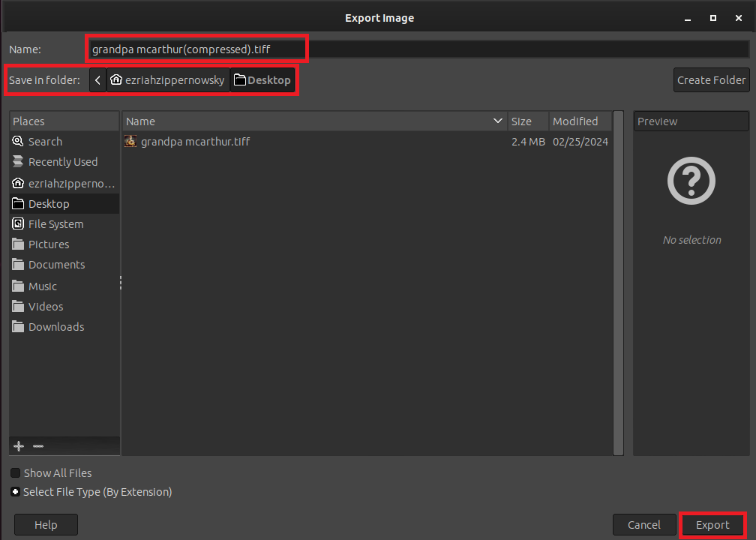Click the Create Folder button
The height and width of the screenshot is (540, 756).
pos(710,79)
